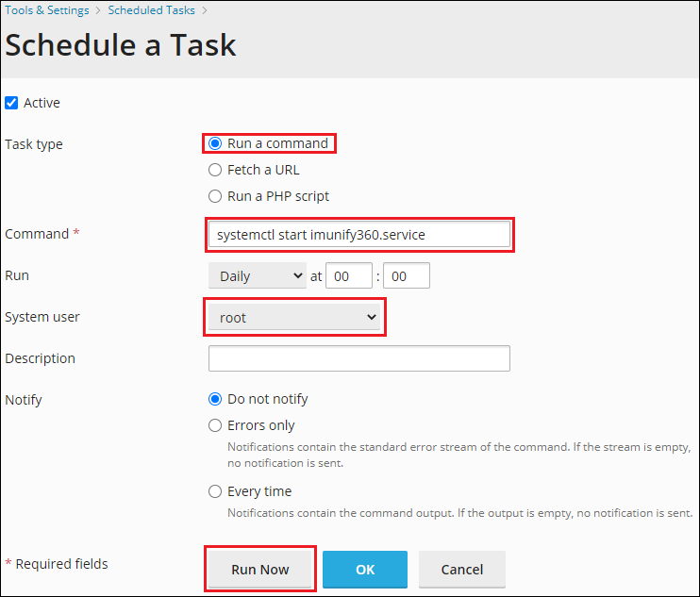This screenshot has width=700, height=597.
Task: Confirm the task with OK button
Action: (365, 570)
